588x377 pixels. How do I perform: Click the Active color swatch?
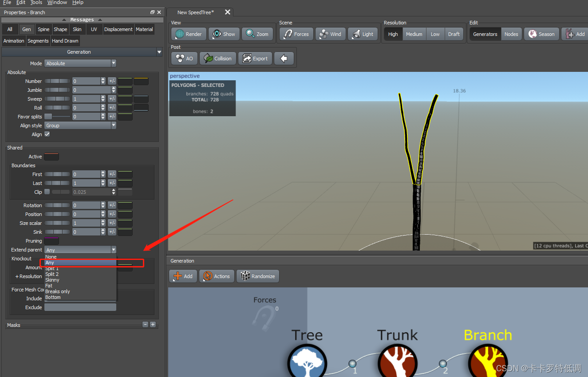pyautogui.click(x=51, y=157)
